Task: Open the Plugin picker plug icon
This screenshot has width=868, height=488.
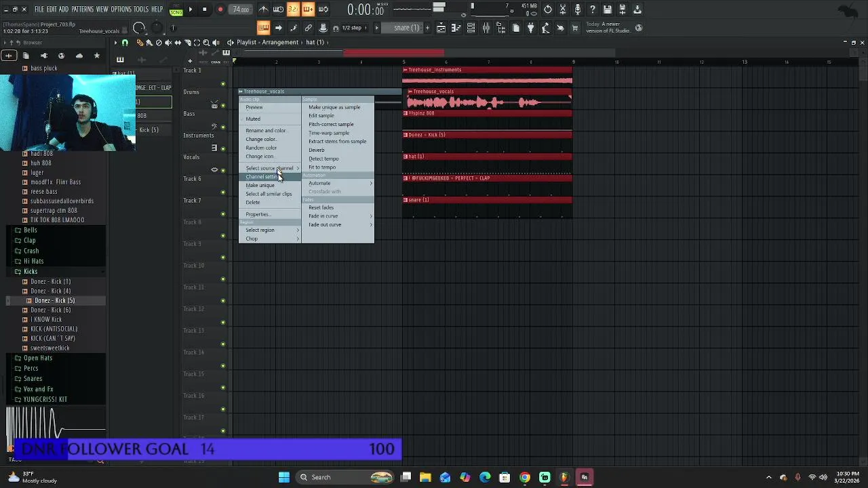Action: pyautogui.click(x=531, y=28)
